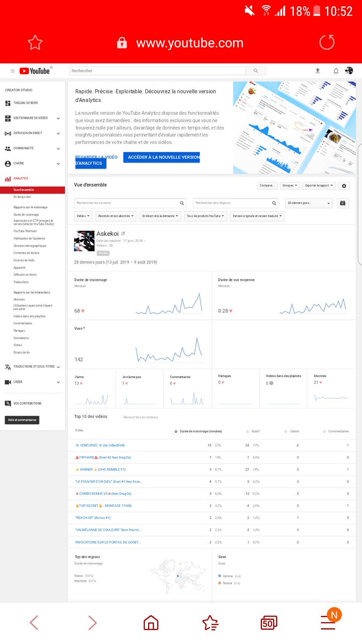Screen dimensions: 362x644
Task: Click Regarder la vidéo d'Analytics link
Action: tap(96, 160)
